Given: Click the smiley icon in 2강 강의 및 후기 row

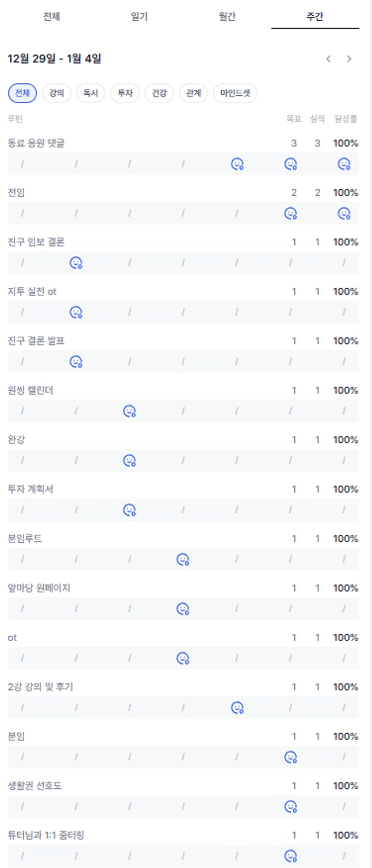Looking at the screenshot, I should point(237,708).
